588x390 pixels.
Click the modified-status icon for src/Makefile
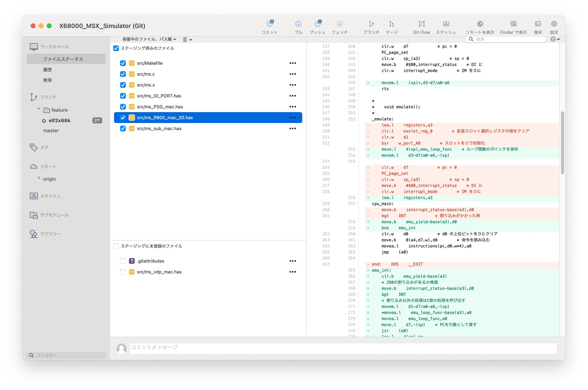pyautogui.click(x=132, y=63)
